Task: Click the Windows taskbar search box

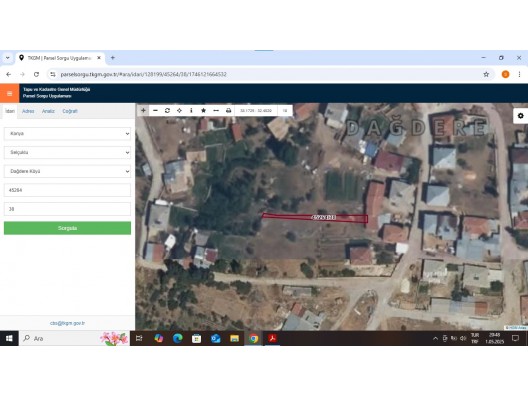Action: click(x=74, y=338)
